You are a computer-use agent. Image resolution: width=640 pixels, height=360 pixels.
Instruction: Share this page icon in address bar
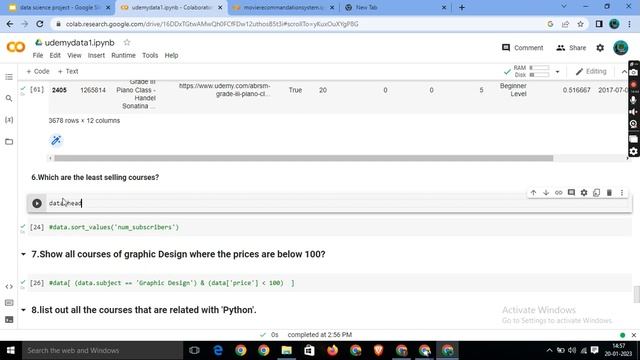(565, 24)
